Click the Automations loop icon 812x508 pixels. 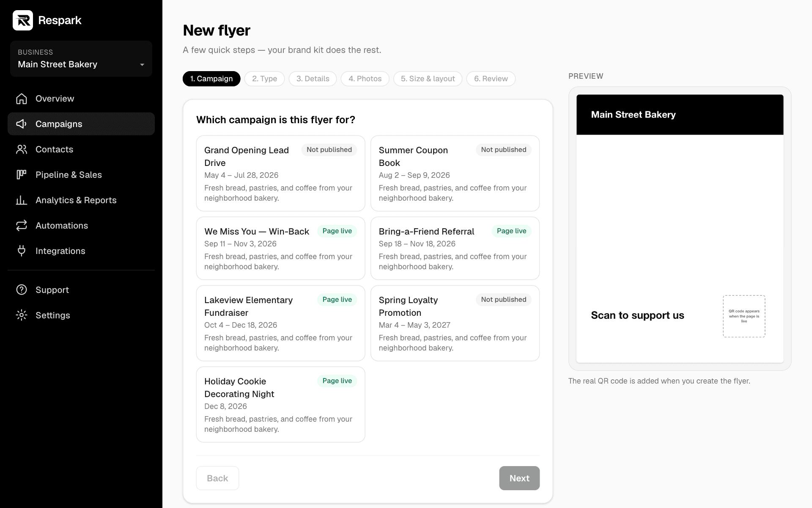(22, 226)
